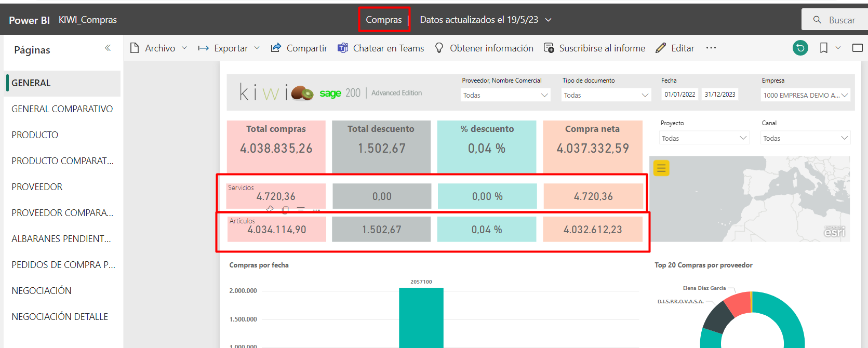Viewport: 868px width, 348px height.
Task: Open the Editar pencil option
Action: coord(675,48)
